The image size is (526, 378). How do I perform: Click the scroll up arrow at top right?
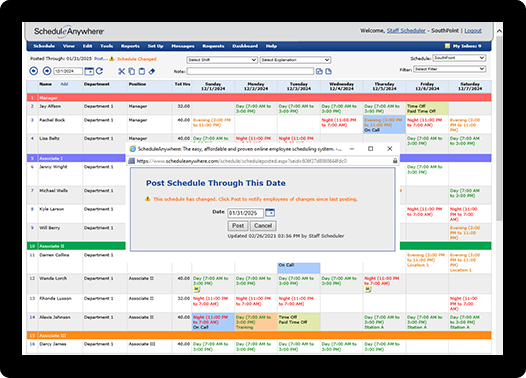coord(499,31)
